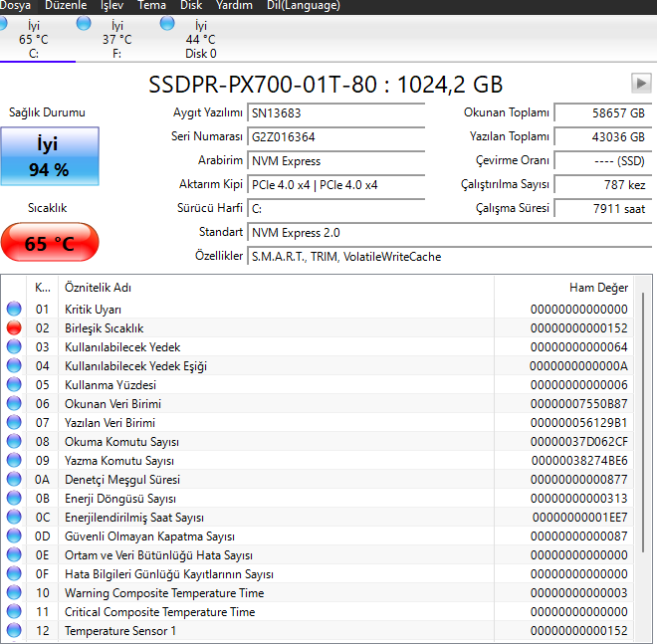Click the F: drive blue status orb

tap(84, 24)
